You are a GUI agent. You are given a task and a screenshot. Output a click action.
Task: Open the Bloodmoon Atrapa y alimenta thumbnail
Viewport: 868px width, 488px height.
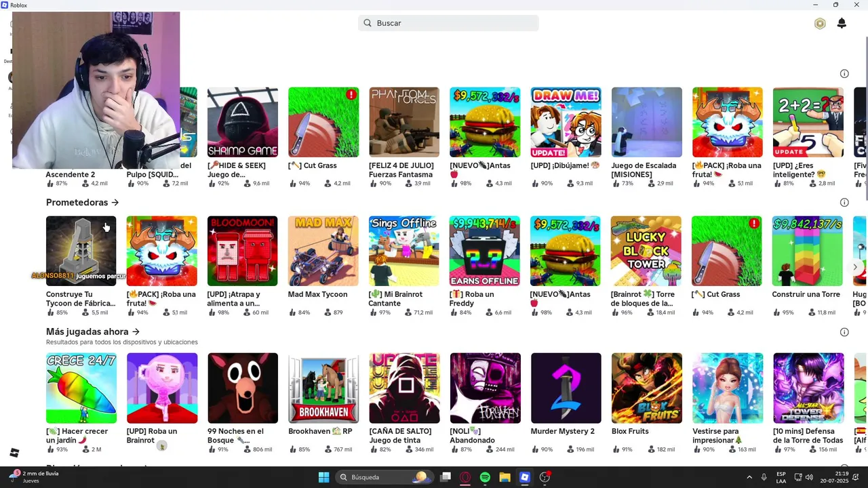[243, 251]
